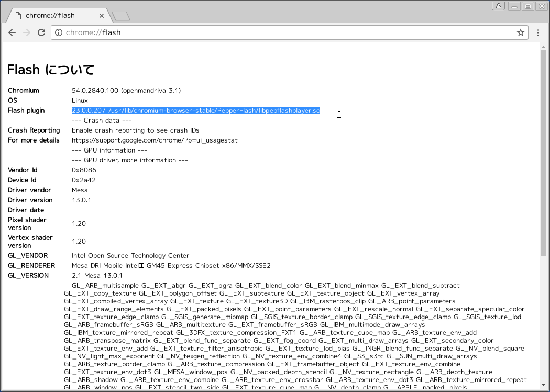Open a new tab
The image size is (550, 392).
pyautogui.click(x=121, y=16)
